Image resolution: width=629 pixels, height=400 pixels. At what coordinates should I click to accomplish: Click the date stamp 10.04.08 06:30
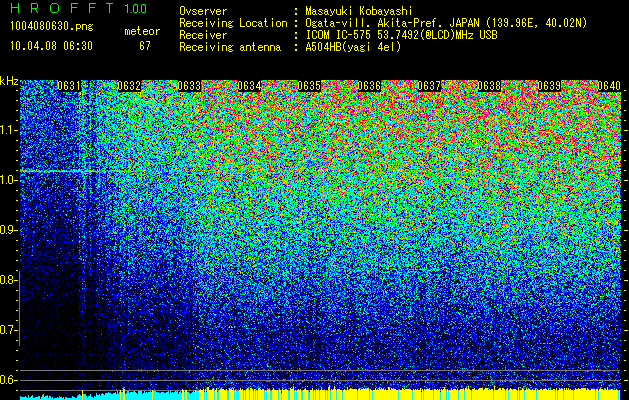pos(51,46)
